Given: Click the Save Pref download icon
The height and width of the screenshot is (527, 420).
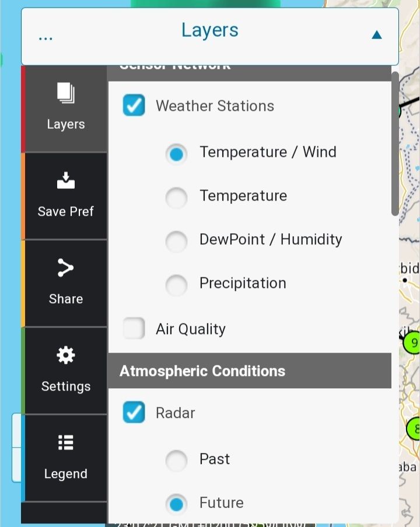Looking at the screenshot, I should pyautogui.click(x=65, y=181).
